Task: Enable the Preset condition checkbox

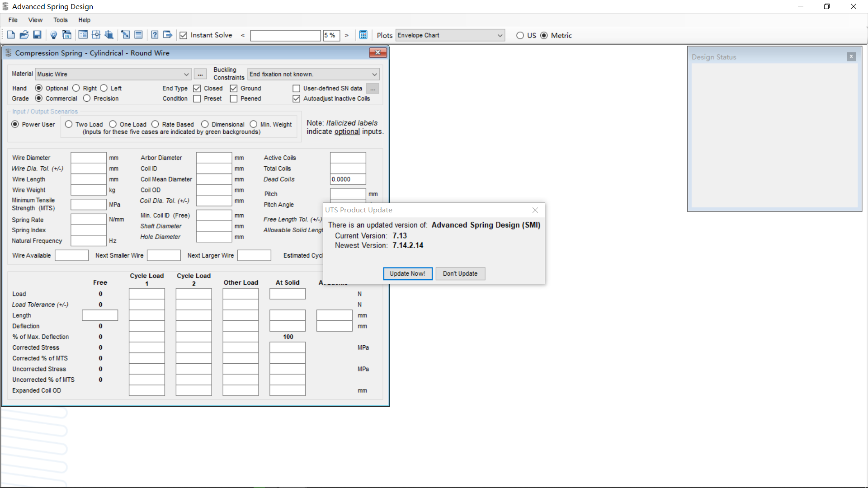Action: (197, 99)
